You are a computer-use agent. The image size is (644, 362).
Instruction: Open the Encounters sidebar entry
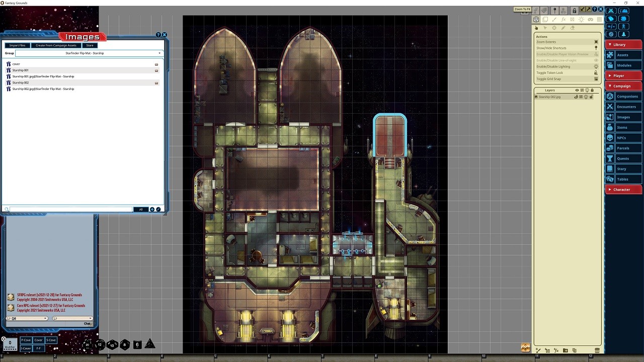tap(623, 107)
